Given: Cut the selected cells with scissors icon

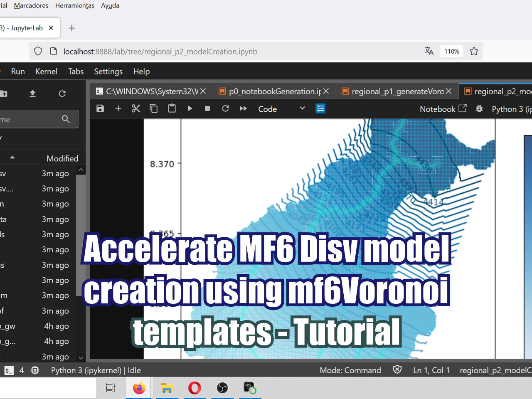Looking at the screenshot, I should 136,108.
